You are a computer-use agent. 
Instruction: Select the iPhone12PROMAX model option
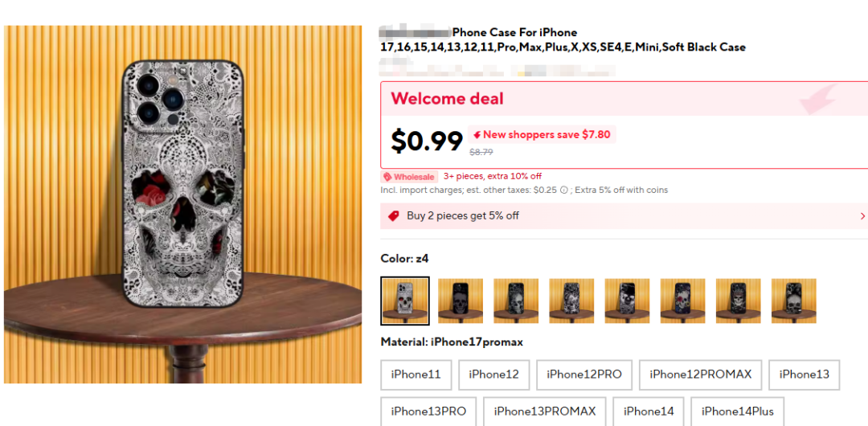point(701,375)
